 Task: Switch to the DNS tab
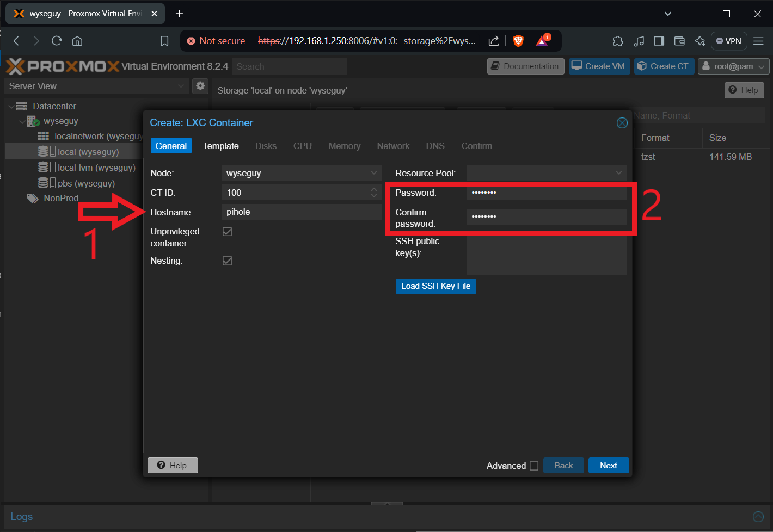435,146
